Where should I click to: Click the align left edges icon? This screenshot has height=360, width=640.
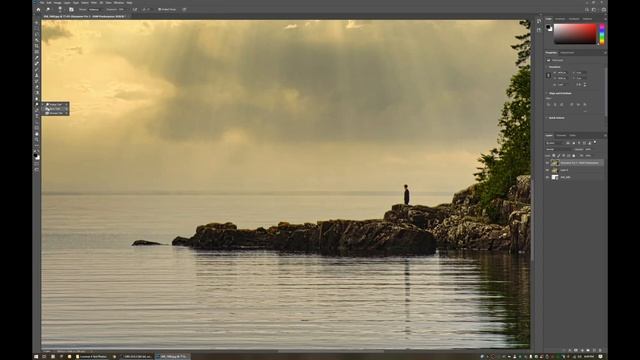[x=549, y=104]
